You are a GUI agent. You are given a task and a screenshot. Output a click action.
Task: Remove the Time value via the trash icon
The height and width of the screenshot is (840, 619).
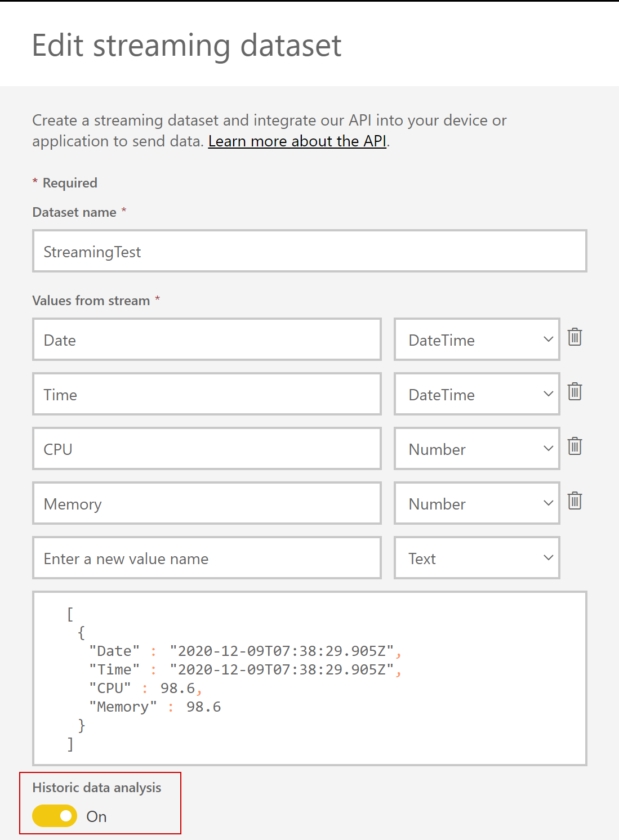(x=575, y=393)
